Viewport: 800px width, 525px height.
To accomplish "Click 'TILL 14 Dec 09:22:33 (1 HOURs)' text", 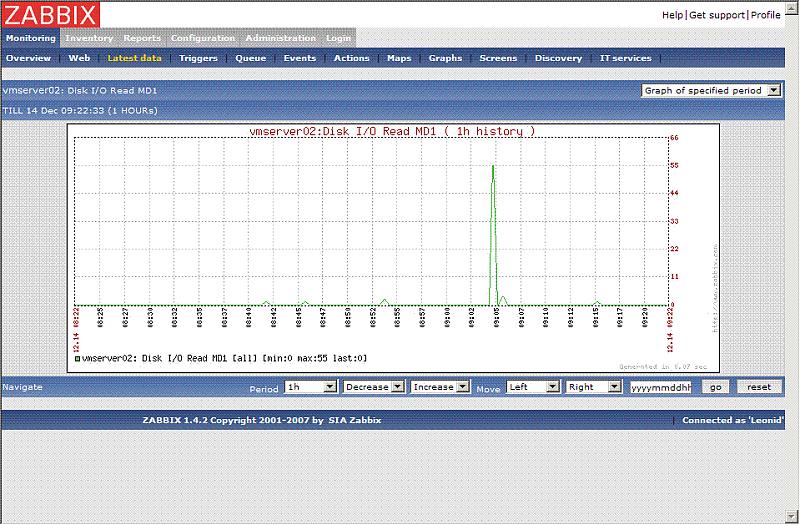I will tap(80, 110).
